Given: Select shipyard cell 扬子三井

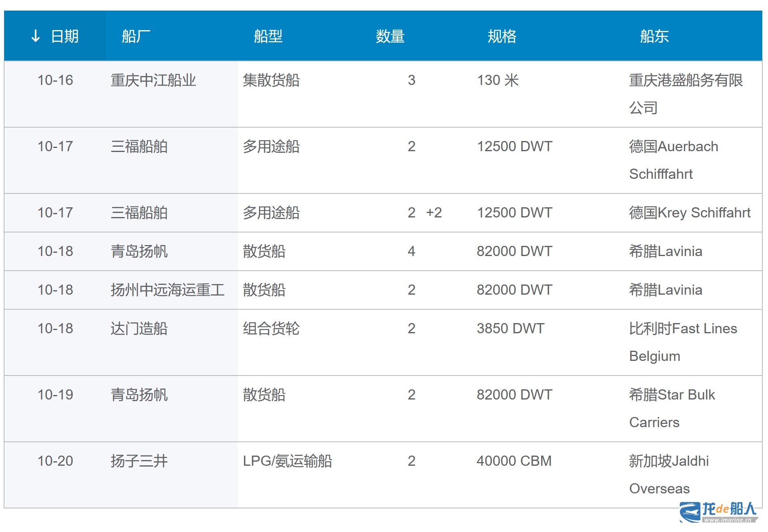Looking at the screenshot, I should (139, 461).
